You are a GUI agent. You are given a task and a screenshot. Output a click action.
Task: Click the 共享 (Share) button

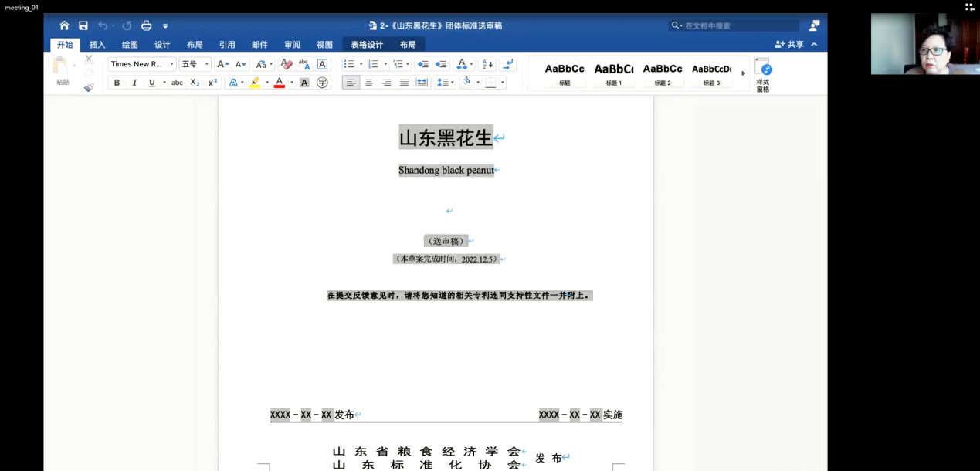coord(789,45)
